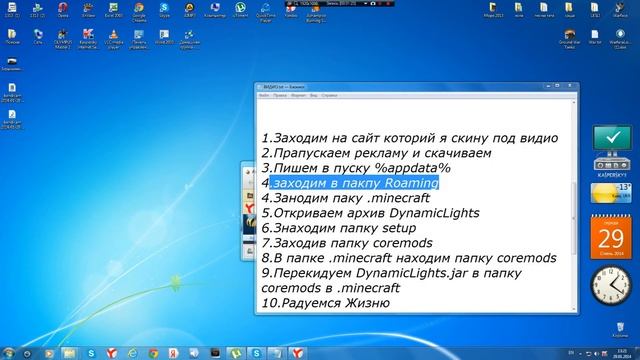Open the AIMP3 desktop shortcut
Screen dimensions: 640x360
[189, 10]
